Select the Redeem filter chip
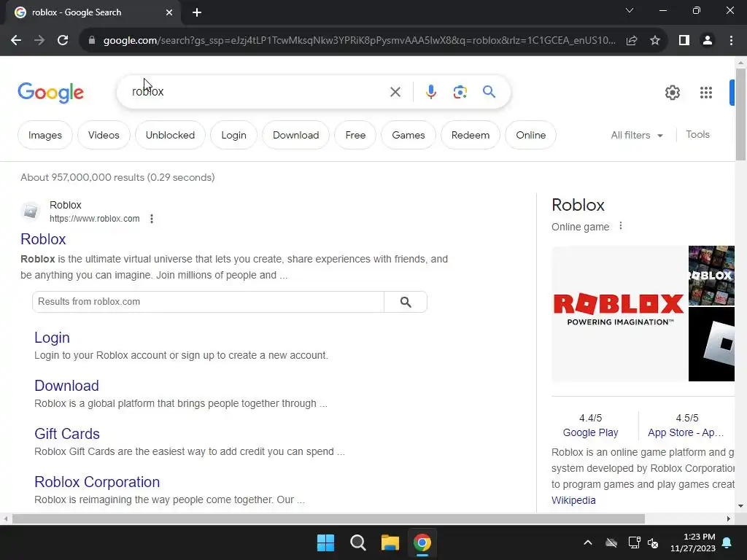Screen dimensions: 747x560 tap(471, 135)
